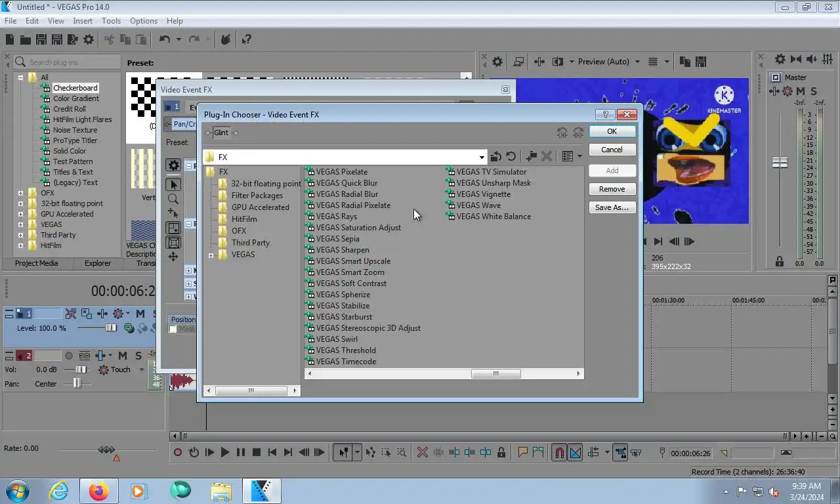Click the Remove button in Plug-In Chooser

pos(612,189)
